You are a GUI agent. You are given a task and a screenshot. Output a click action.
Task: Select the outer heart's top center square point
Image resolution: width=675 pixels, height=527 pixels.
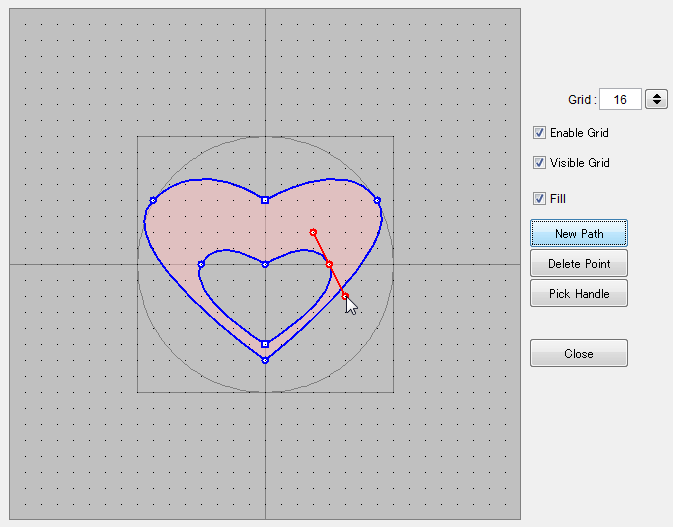pyautogui.click(x=265, y=200)
